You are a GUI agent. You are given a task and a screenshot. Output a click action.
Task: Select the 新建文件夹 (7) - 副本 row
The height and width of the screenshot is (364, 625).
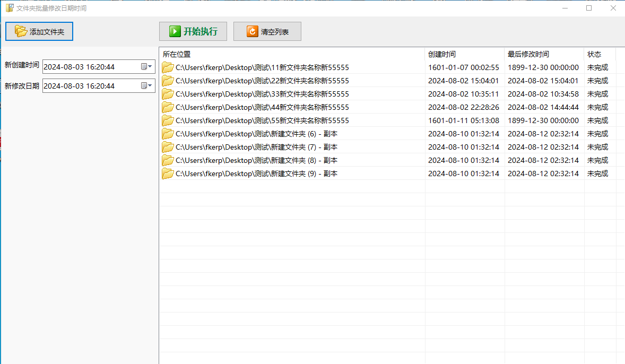[x=256, y=147]
